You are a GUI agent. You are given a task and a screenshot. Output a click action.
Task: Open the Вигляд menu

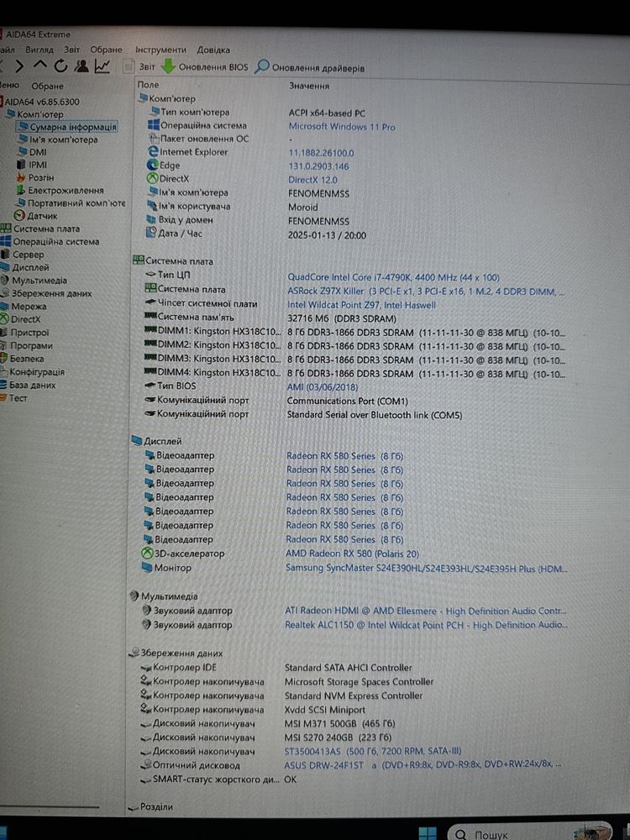(x=39, y=50)
